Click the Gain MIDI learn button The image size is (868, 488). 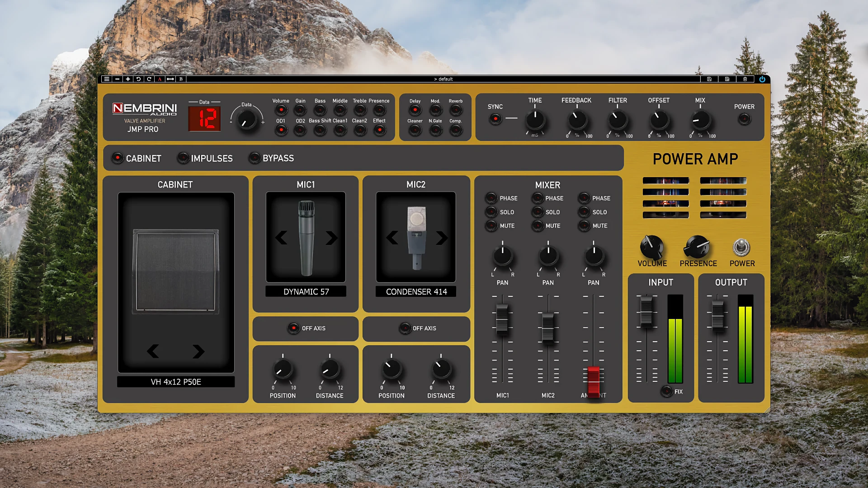pyautogui.click(x=300, y=110)
